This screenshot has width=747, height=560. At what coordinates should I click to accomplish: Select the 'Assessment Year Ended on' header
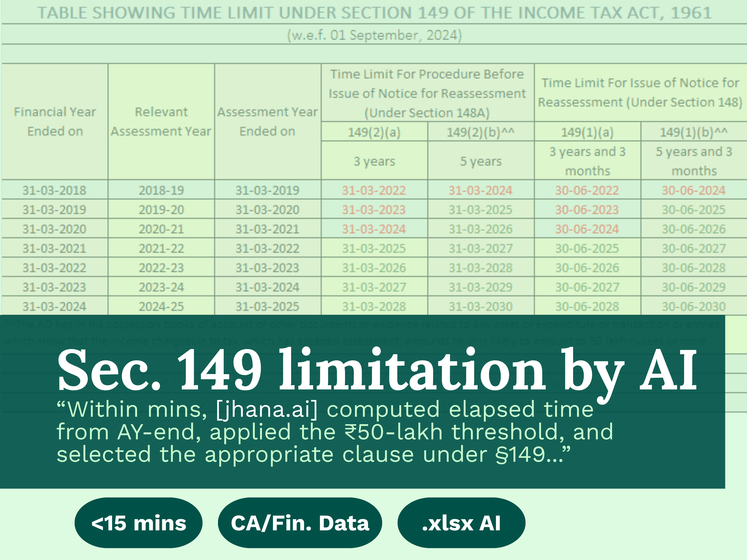[267, 122]
